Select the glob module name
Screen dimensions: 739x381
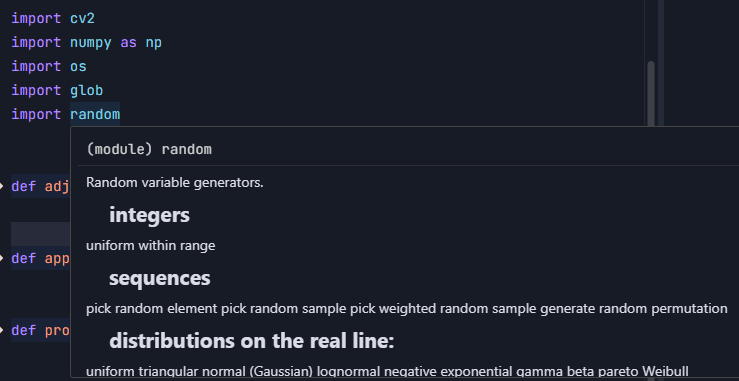pos(87,90)
